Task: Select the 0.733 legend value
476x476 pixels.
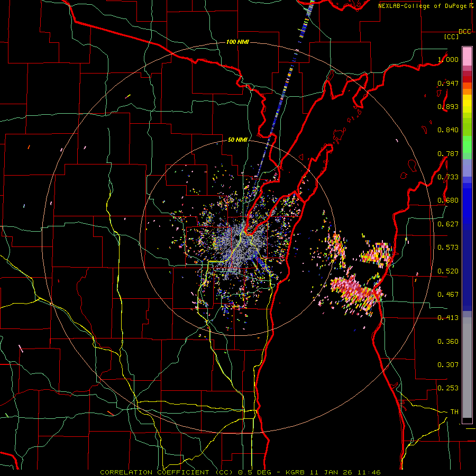Action: click(448, 177)
